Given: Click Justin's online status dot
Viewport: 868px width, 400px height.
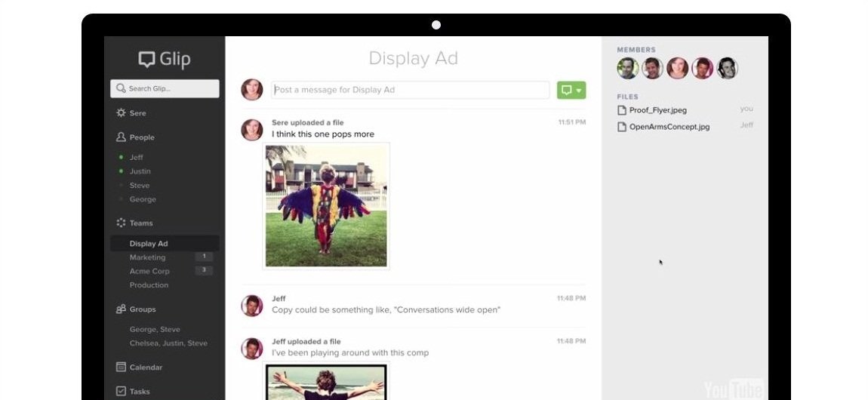Looking at the screenshot, I should coord(122,171).
